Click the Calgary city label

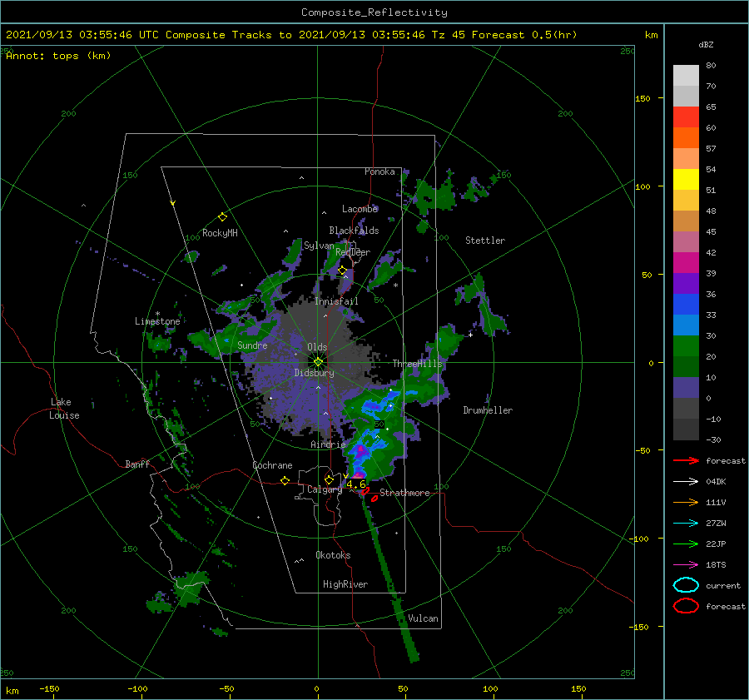pos(325,489)
